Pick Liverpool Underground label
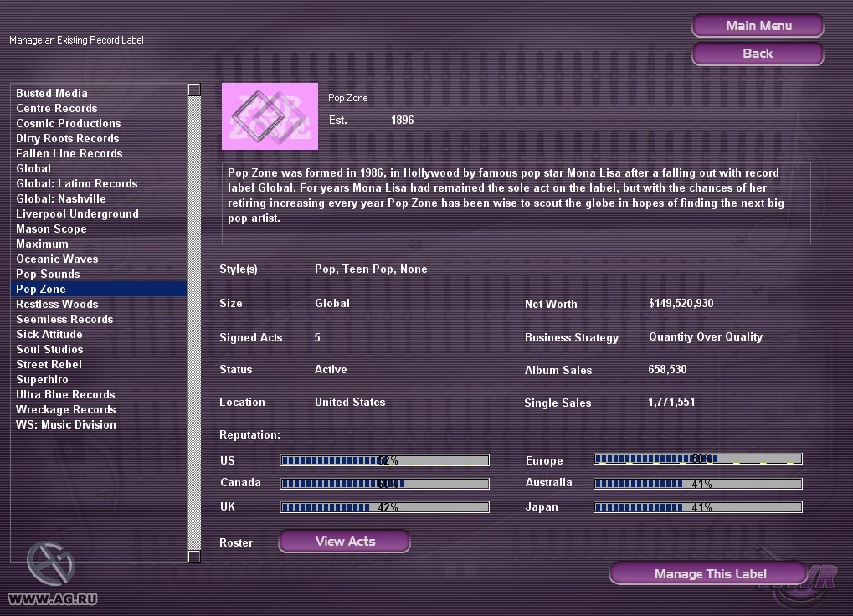 pos(77,214)
